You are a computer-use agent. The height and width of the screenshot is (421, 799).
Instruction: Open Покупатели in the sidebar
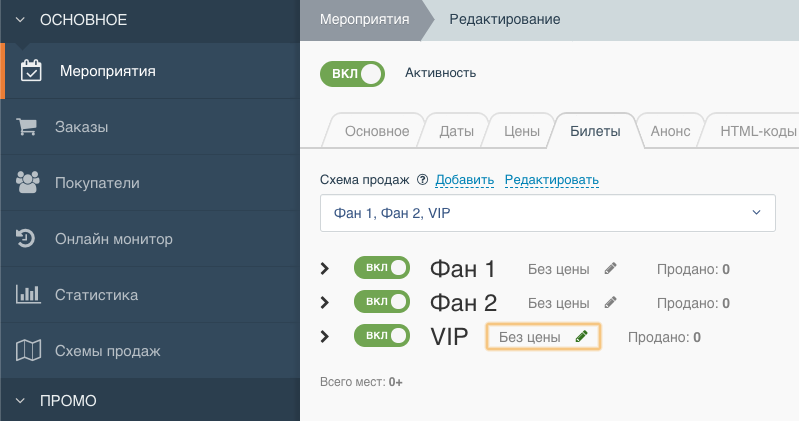point(150,183)
